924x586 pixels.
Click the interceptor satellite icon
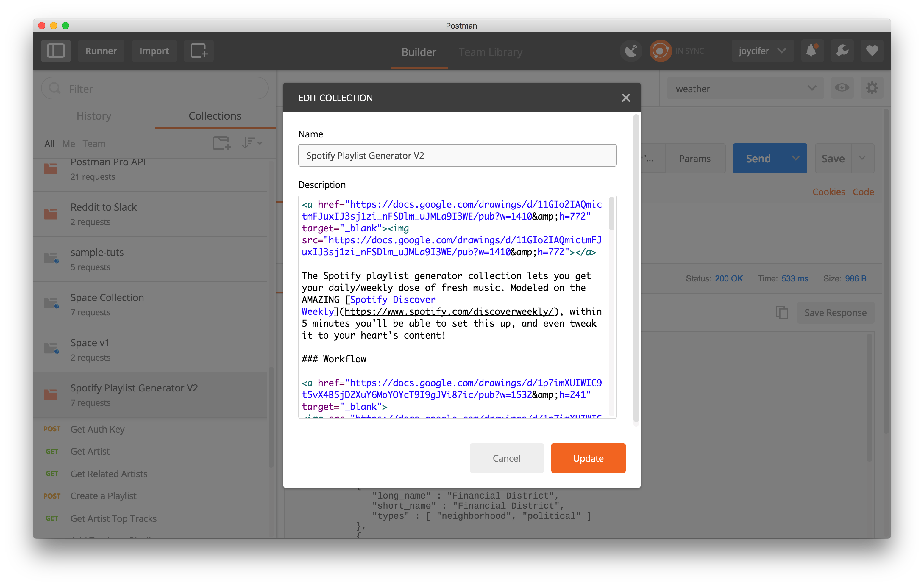(x=630, y=51)
